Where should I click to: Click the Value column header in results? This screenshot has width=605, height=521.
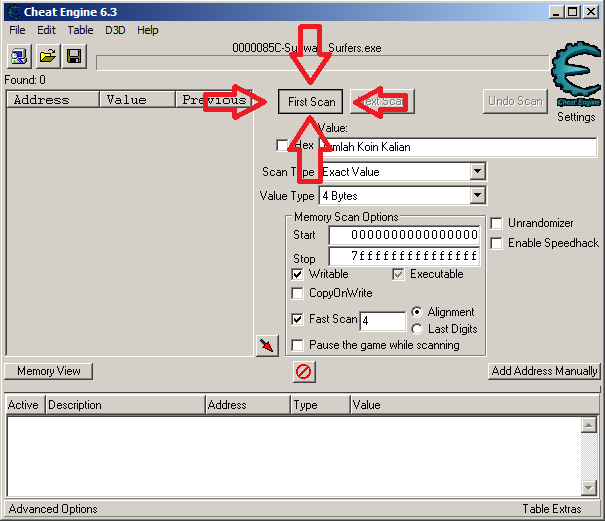click(137, 100)
